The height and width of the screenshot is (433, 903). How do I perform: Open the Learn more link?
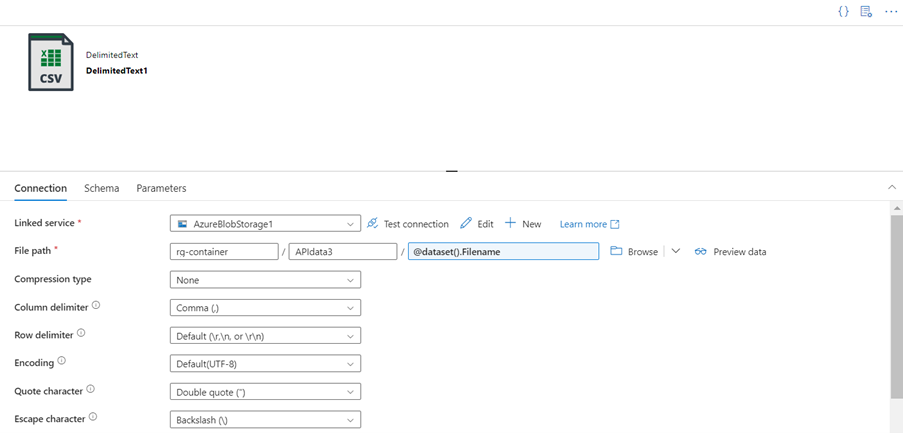(589, 224)
